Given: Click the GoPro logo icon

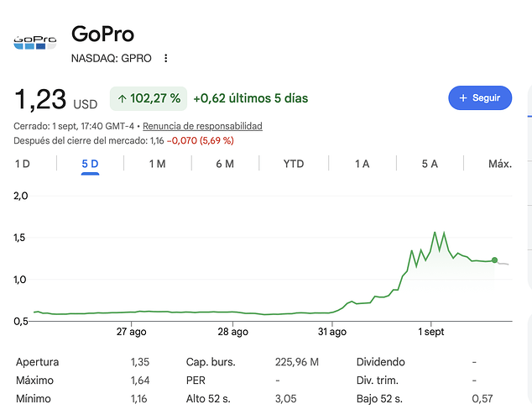Looking at the screenshot, I should pos(35,43).
